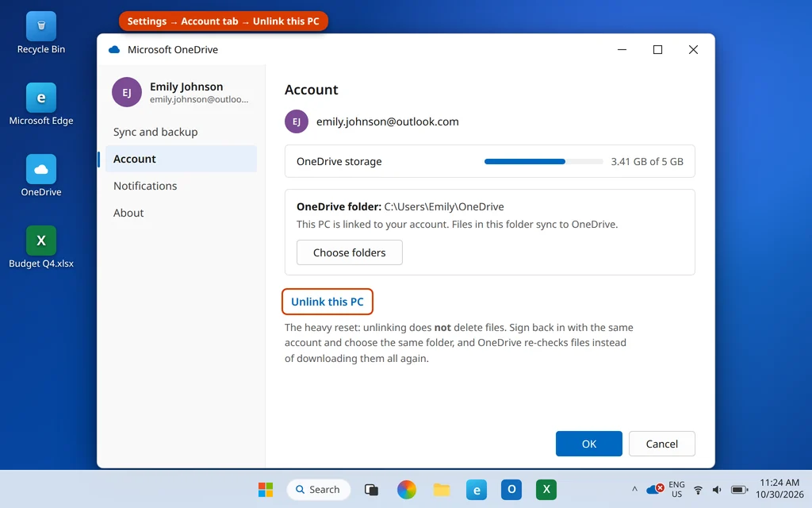Select the Account tab in sidebar

tap(181, 159)
